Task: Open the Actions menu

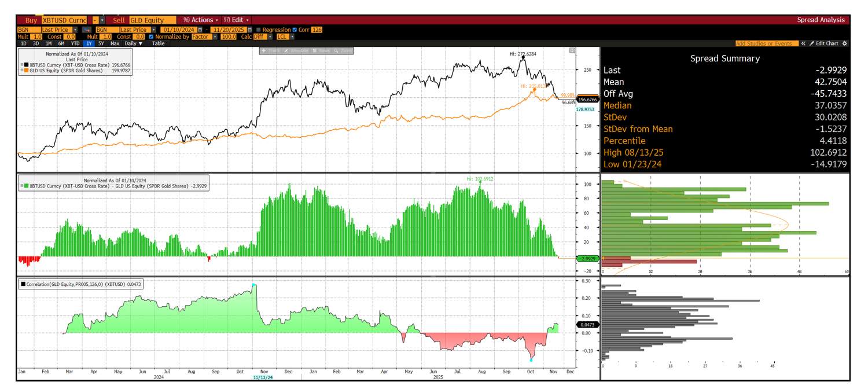Action: (197, 20)
